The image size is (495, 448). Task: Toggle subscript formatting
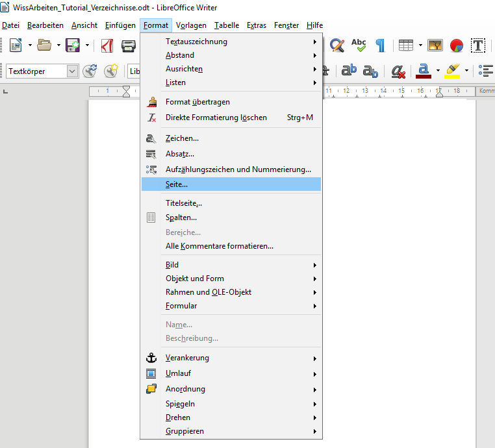tap(370, 71)
